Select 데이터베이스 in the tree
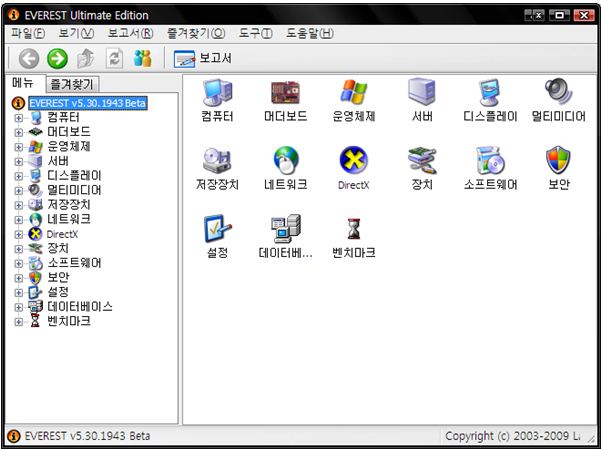Screen dimensions: 601x449 pyautogui.click(x=80, y=307)
